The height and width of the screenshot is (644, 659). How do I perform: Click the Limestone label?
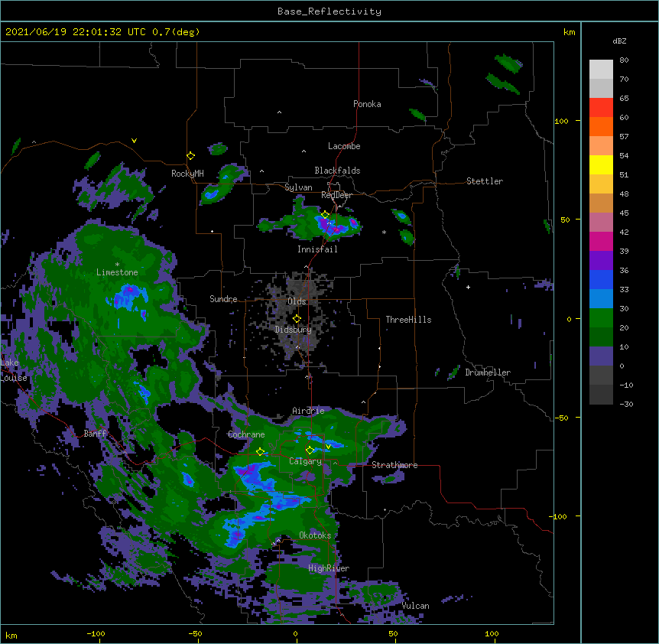point(117,272)
